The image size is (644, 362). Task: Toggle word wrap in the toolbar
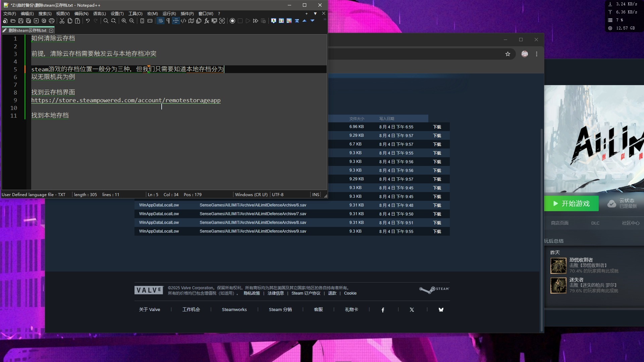pyautogui.click(x=160, y=21)
